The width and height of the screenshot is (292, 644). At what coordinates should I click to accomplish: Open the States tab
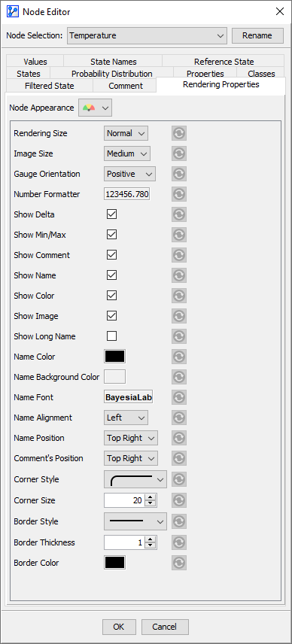pos(29,74)
